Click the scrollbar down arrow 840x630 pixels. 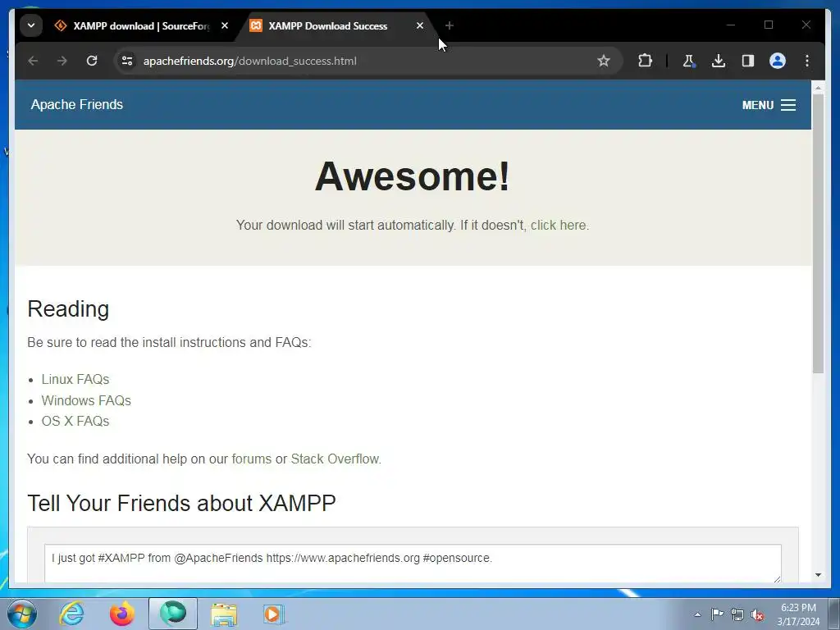tap(818, 575)
